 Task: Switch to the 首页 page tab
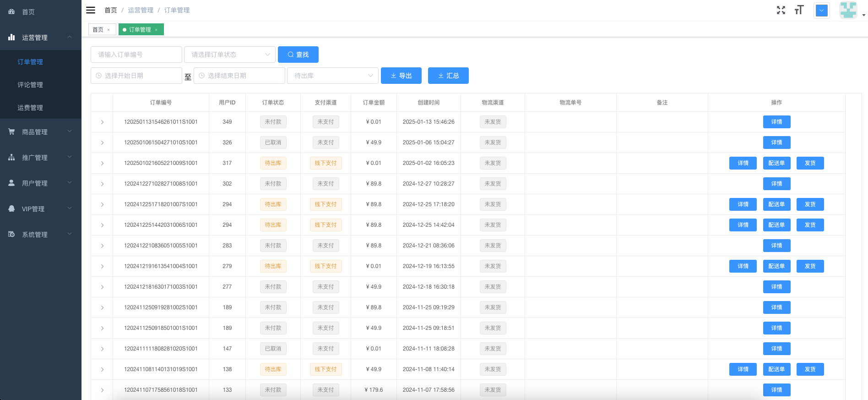(102, 30)
